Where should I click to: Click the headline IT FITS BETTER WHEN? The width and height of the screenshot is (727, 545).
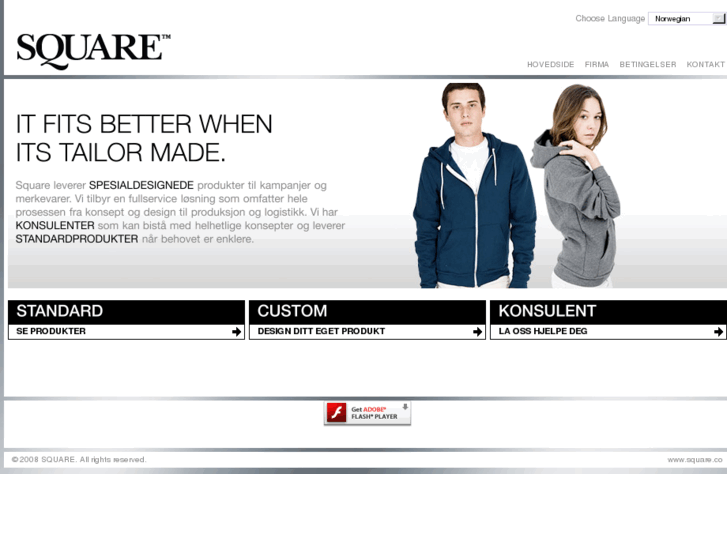coord(144,124)
